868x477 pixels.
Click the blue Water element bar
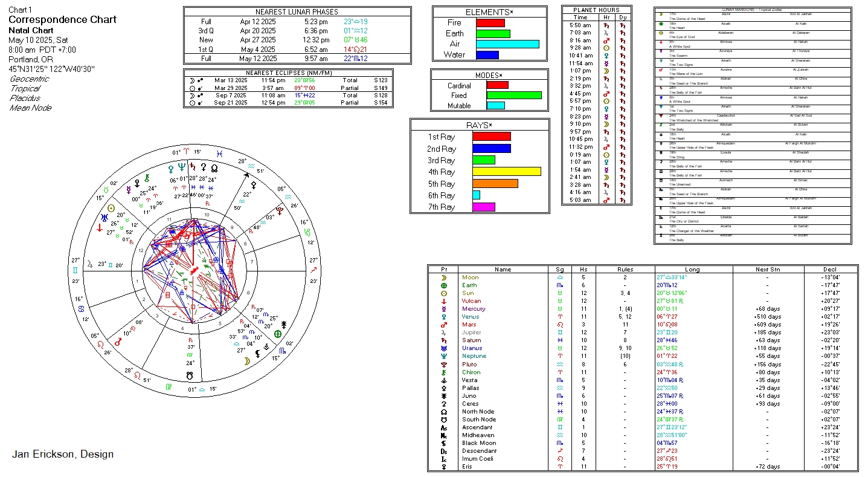(487, 55)
